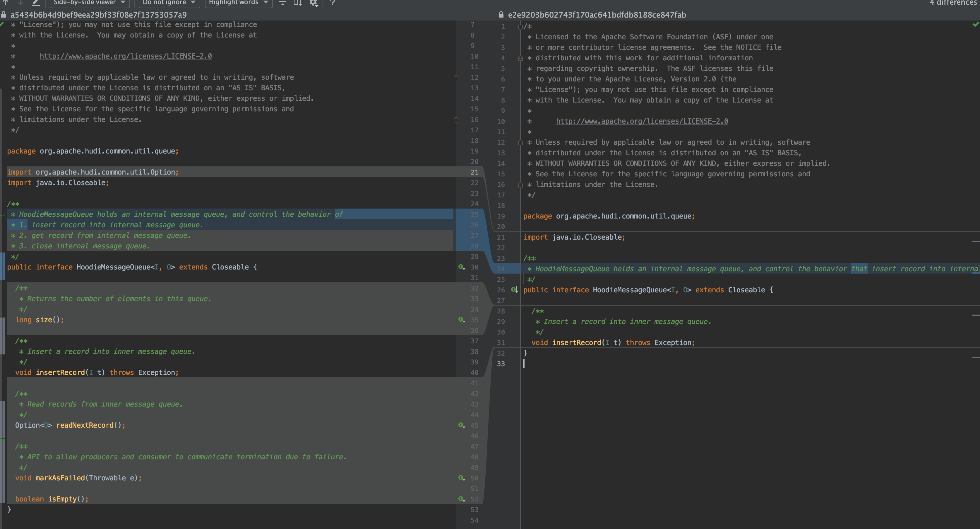This screenshot has height=529, width=980.
Task: Click gutter icon beside readNextRecord line 45
Action: [462, 425]
